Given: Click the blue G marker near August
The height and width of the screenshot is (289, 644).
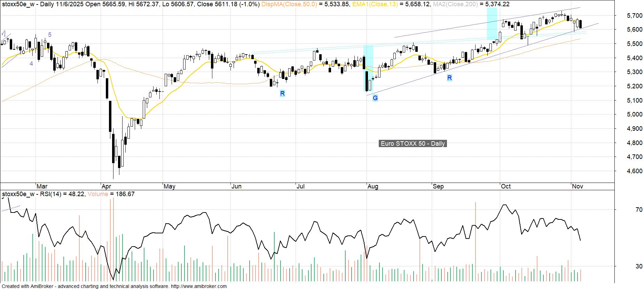Looking at the screenshot, I should pos(375,98).
